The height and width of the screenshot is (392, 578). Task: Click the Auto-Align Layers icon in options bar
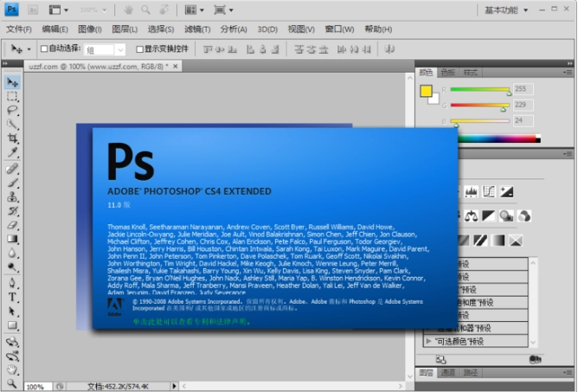point(389,49)
